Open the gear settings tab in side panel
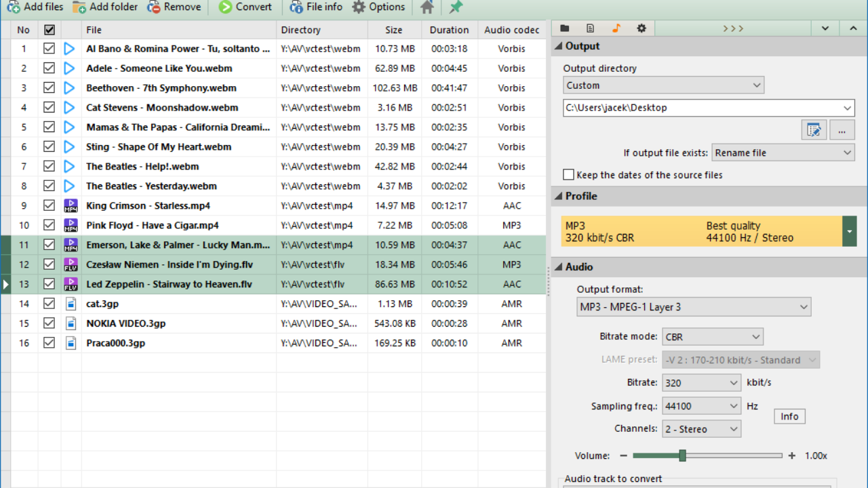The height and width of the screenshot is (488, 868). [642, 28]
